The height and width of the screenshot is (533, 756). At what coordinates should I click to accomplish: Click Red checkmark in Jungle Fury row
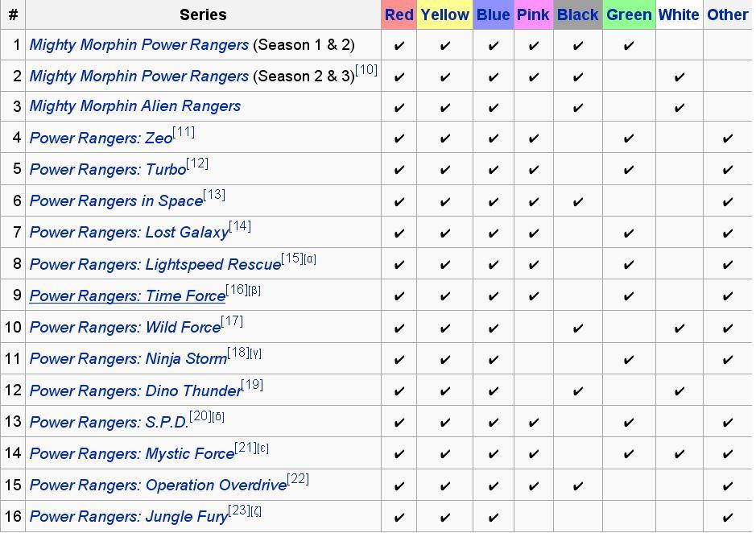coord(399,517)
